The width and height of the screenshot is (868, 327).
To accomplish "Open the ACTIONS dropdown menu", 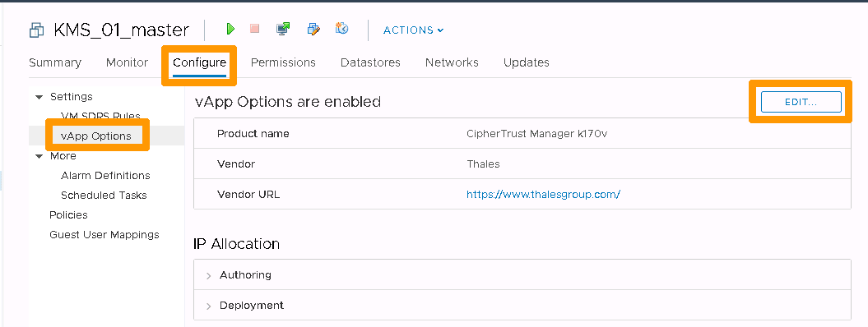I will click(414, 30).
